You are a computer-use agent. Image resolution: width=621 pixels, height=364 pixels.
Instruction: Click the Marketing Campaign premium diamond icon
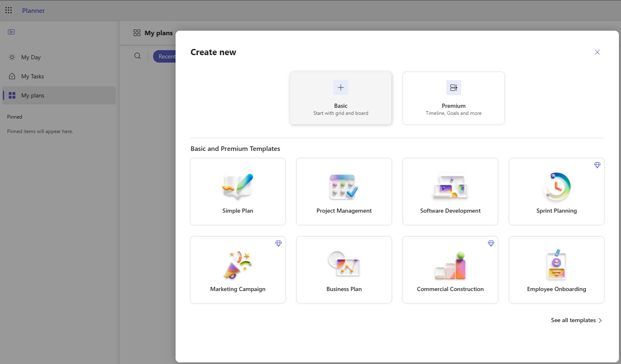click(279, 243)
